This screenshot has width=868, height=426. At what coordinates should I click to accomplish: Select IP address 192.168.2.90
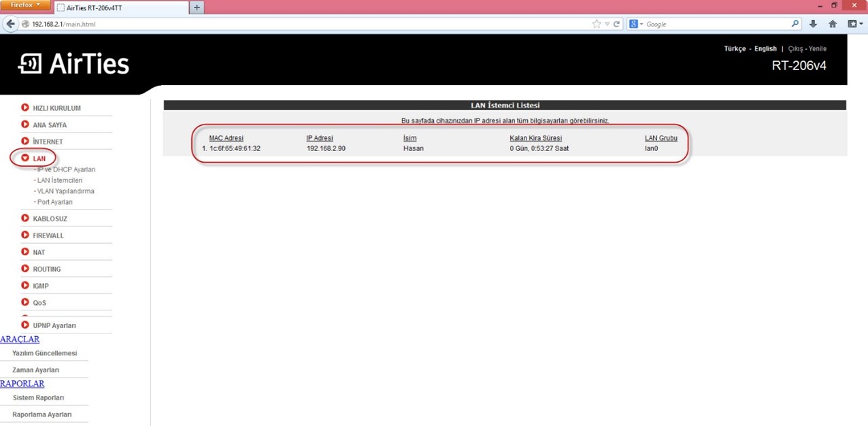click(326, 148)
